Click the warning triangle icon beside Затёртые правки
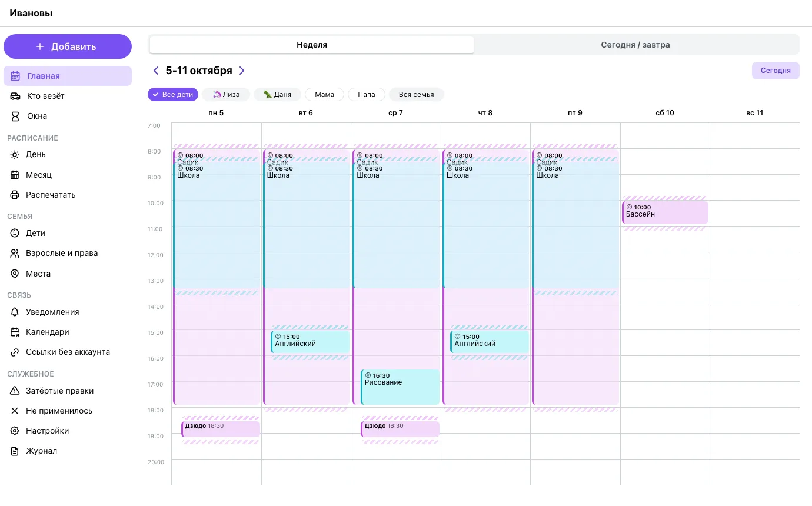 (x=15, y=391)
